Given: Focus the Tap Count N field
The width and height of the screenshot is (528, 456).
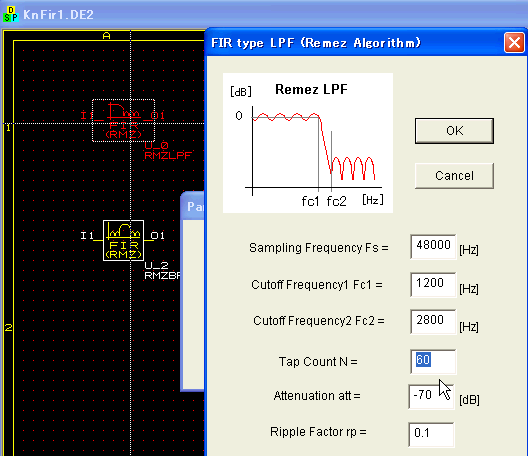Looking at the screenshot, I should point(433,361).
